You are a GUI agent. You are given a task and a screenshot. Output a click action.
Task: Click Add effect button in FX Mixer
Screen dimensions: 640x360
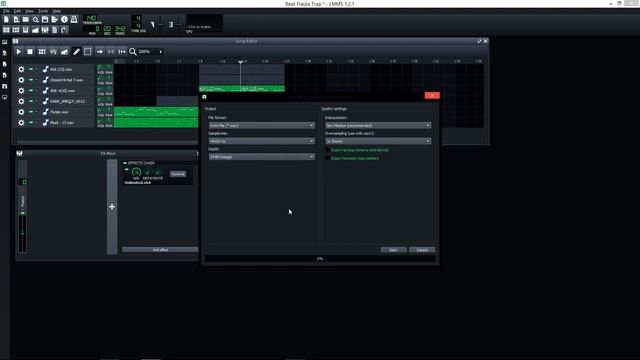160,249
